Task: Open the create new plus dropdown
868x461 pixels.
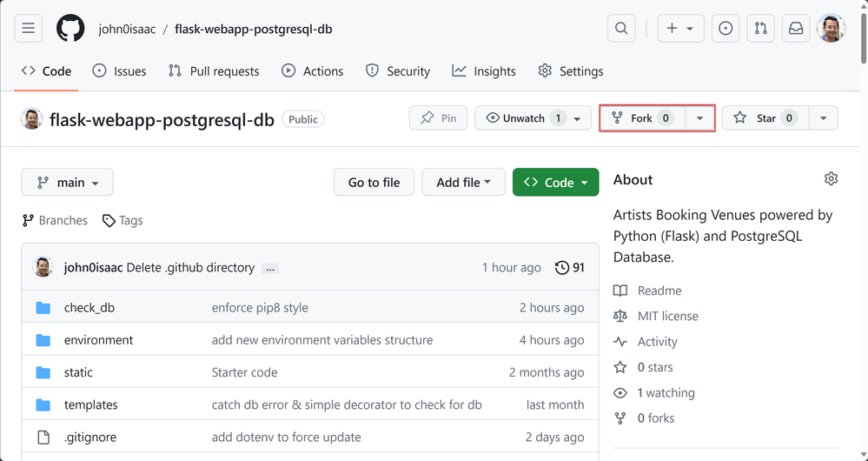Action: 680,28
